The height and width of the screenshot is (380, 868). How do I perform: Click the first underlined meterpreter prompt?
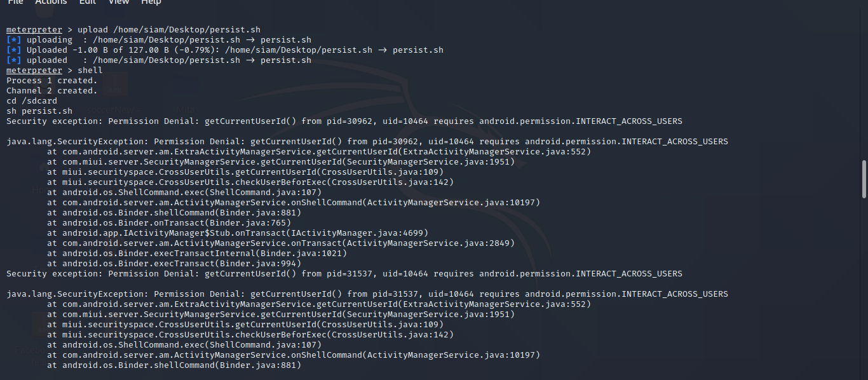click(x=34, y=29)
